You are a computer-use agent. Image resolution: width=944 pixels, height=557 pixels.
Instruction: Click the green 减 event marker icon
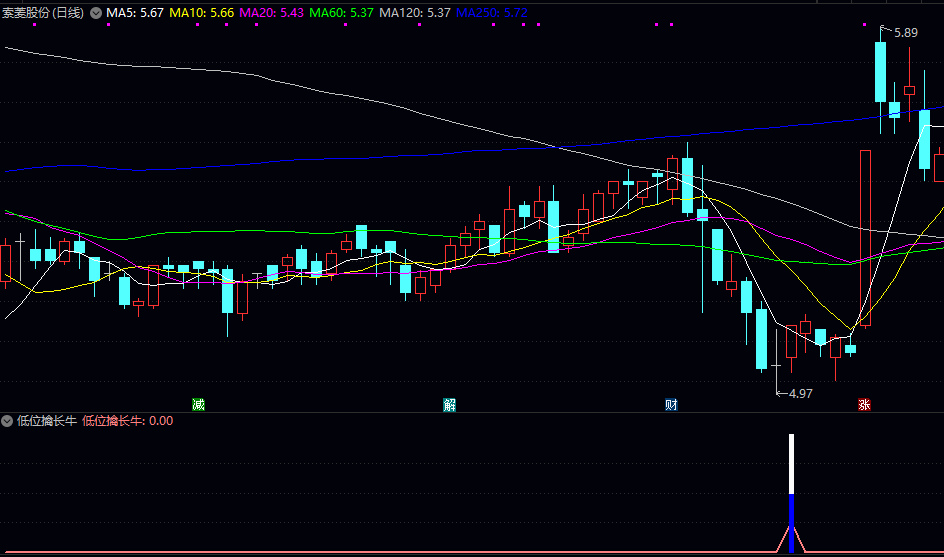(198, 405)
